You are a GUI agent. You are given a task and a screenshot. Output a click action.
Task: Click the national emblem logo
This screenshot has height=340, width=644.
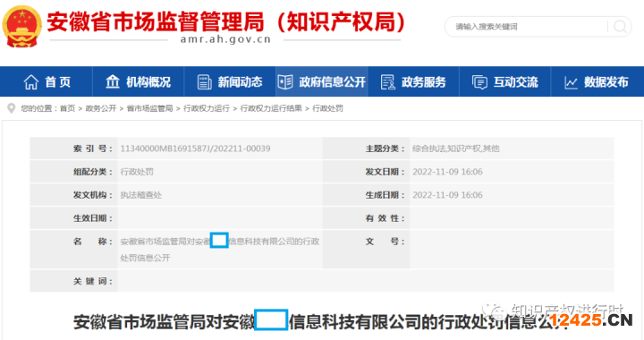[21, 26]
